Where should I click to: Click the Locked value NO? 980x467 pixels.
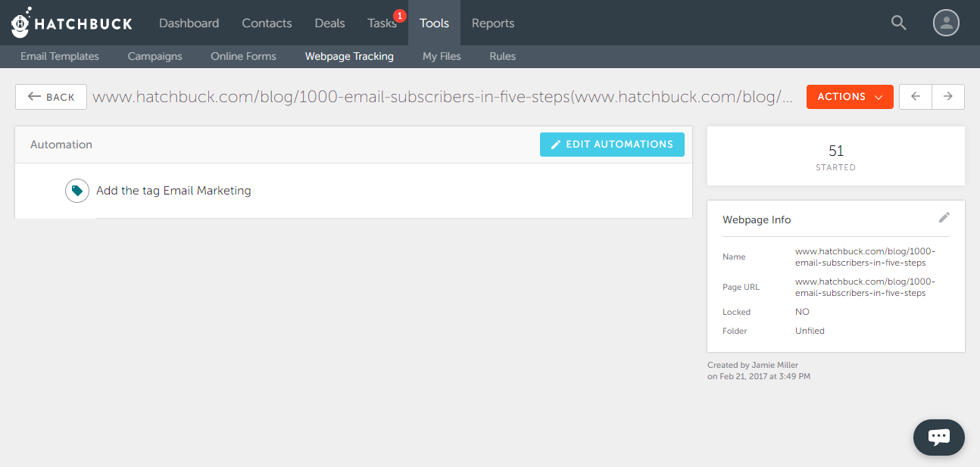[802, 312]
